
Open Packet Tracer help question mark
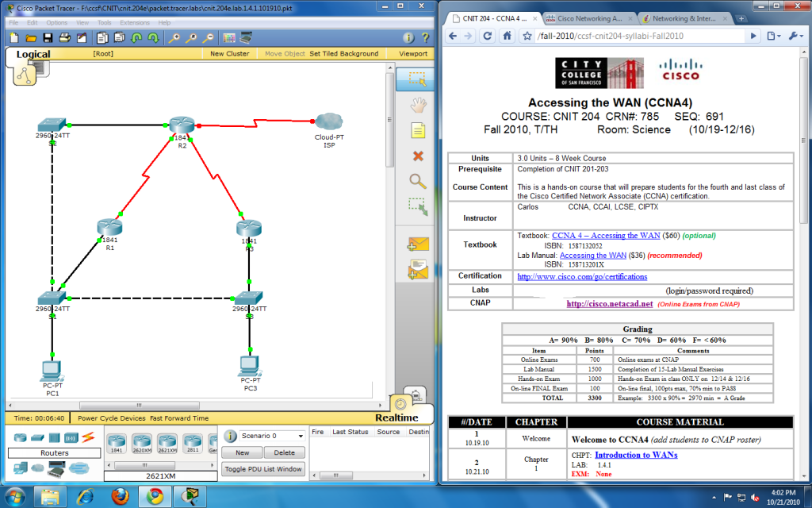click(x=425, y=37)
